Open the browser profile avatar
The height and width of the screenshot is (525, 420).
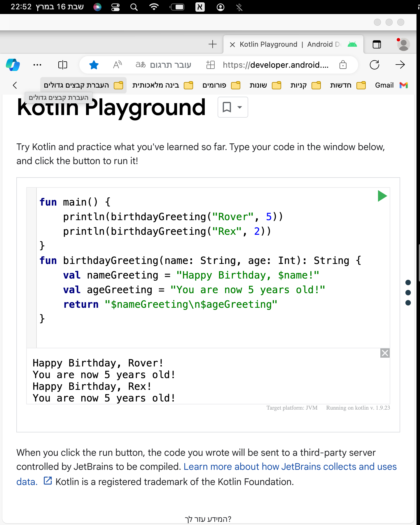tap(403, 44)
